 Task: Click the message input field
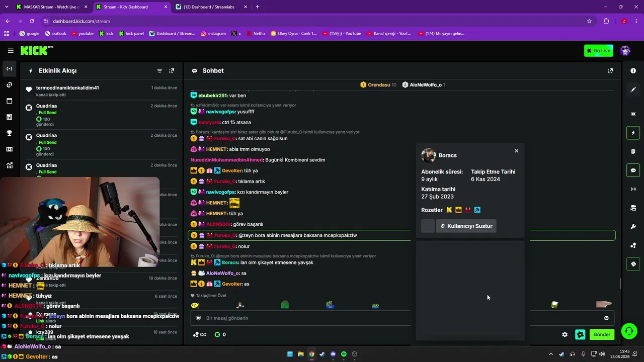[x=401, y=318]
